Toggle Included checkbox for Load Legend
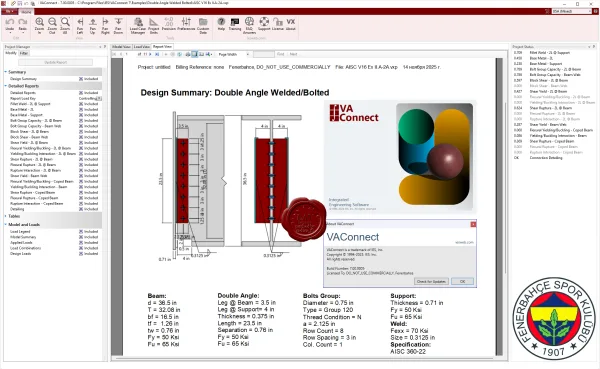Screen dimensions: 600x369 coord(81,232)
